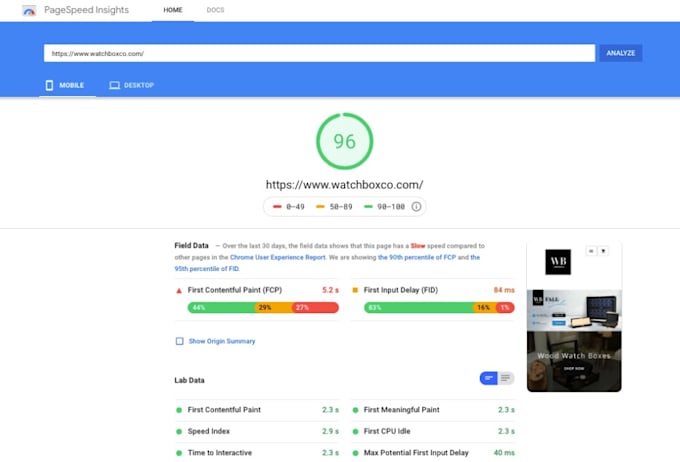Click the orange square FID icon
This screenshot has height=462, width=680.
[355, 290]
